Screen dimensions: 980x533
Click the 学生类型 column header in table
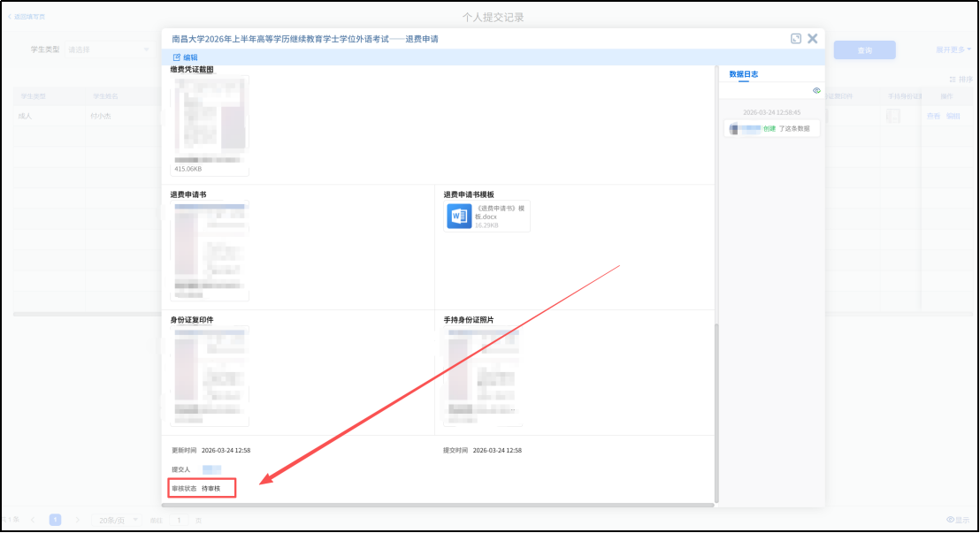[33, 96]
